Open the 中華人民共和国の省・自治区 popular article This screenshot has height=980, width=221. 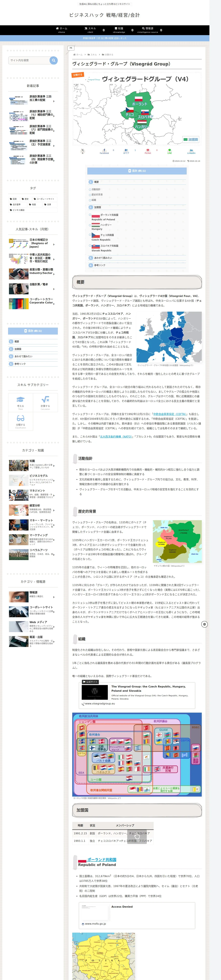coord(33,258)
